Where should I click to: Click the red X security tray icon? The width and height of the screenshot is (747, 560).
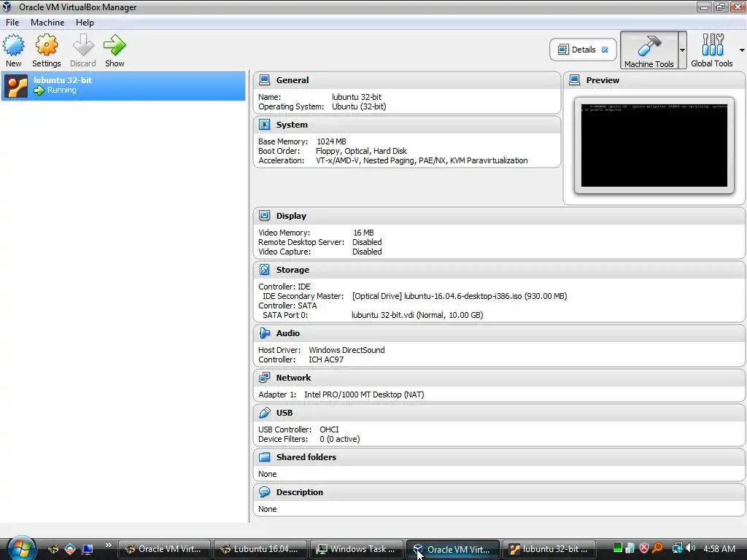click(x=644, y=548)
